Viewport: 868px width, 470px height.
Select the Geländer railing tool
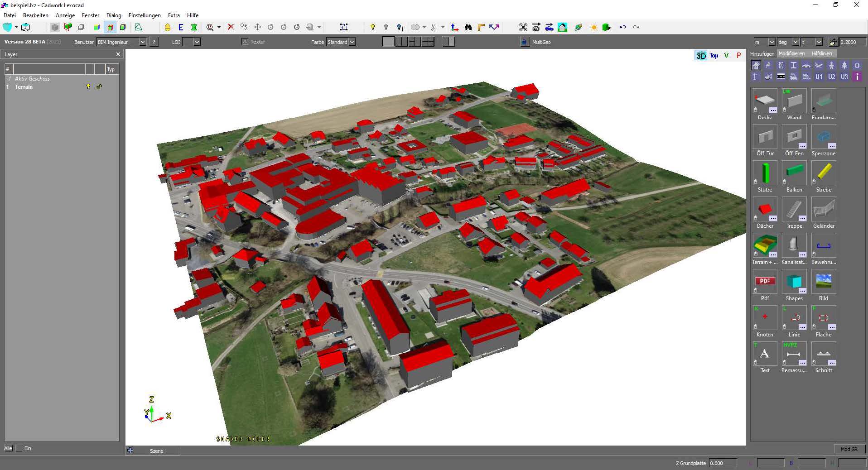(x=823, y=210)
